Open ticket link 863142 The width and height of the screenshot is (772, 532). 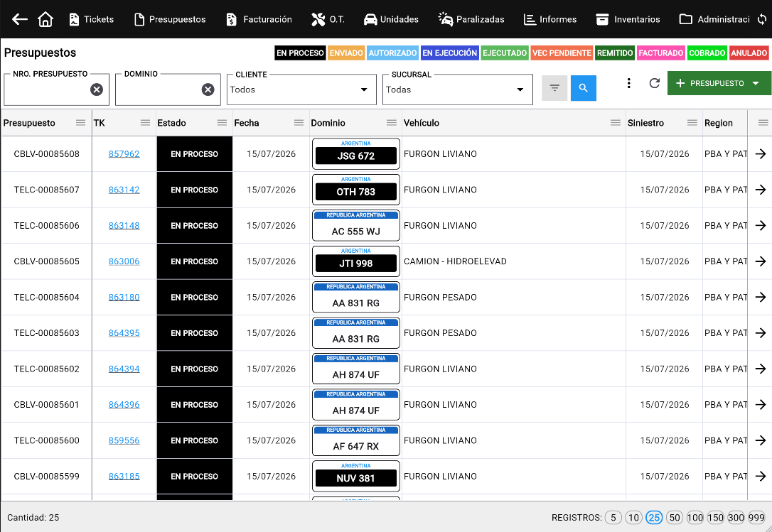point(124,190)
